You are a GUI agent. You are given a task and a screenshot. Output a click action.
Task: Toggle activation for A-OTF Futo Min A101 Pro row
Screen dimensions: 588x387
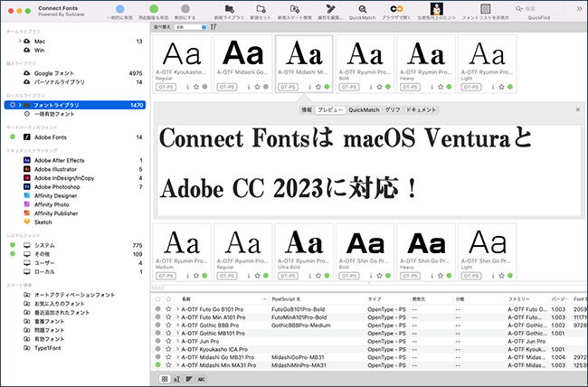click(158, 316)
